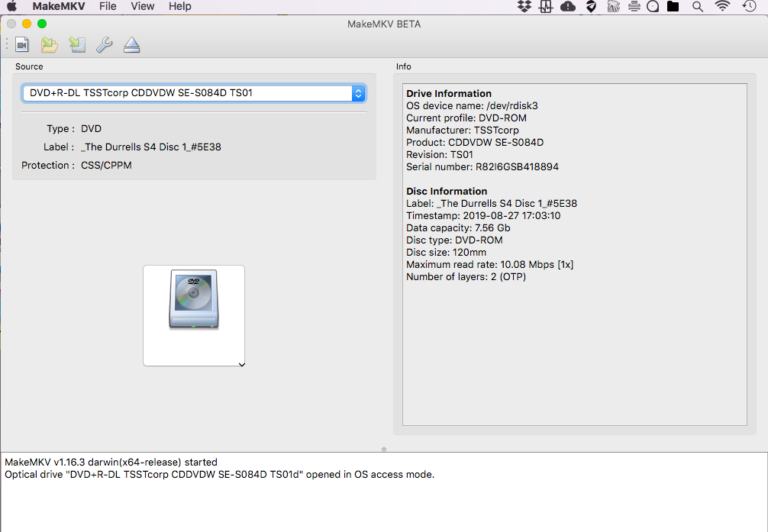Image resolution: width=768 pixels, height=532 pixels.
Task: Click 'Disc size: 120mm' line
Action: coord(446,253)
